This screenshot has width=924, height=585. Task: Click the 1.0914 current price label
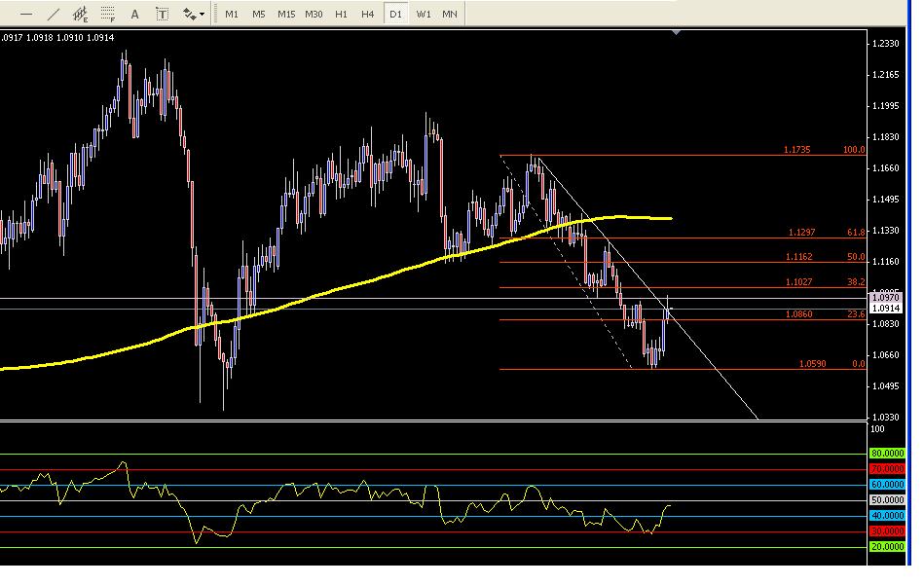tap(886, 309)
